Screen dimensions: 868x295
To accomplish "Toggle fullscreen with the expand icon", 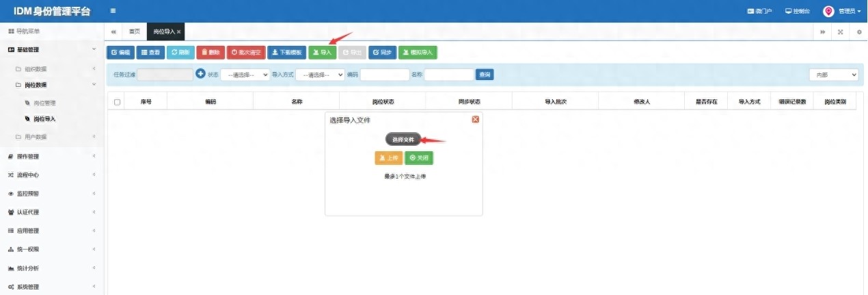I will click(x=840, y=32).
